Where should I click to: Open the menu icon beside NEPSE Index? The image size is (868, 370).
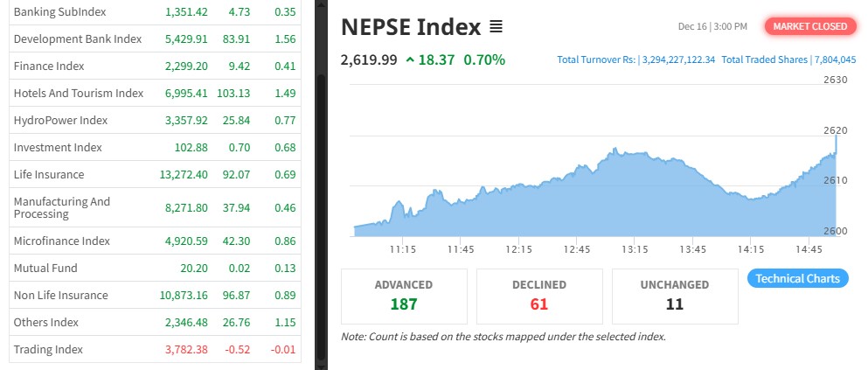coord(496,27)
